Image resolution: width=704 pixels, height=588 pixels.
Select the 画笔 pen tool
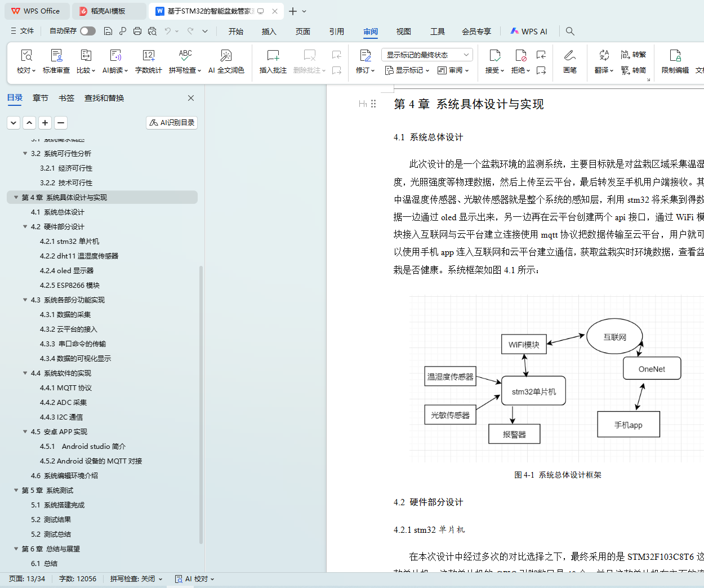[569, 56]
